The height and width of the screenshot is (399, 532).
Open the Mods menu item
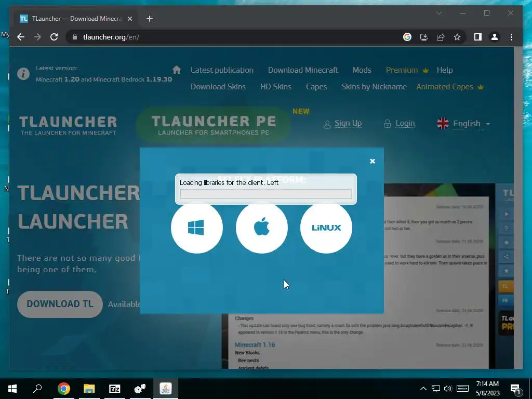362,70
